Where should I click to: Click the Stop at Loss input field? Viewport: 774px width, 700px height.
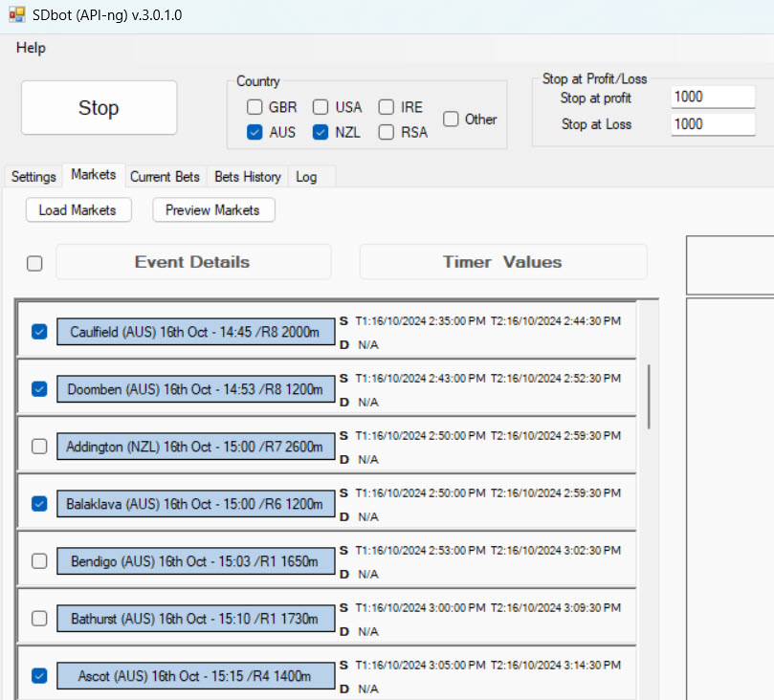[x=713, y=124]
